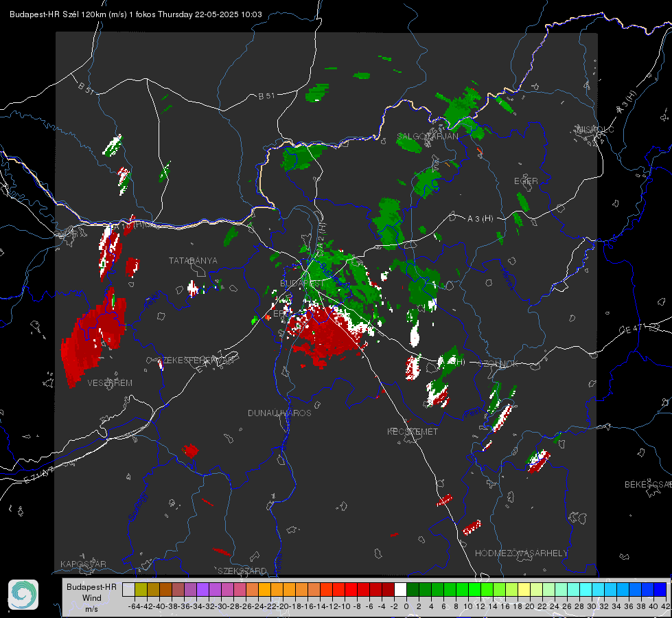
Task: Click the BUDAPEST city label
Action: [302, 284]
